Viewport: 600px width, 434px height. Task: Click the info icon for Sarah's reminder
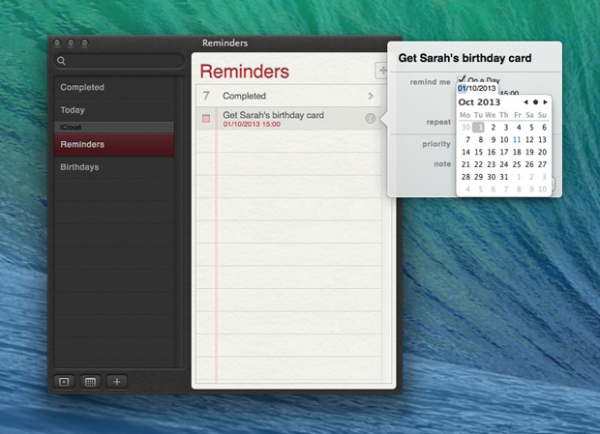click(370, 119)
